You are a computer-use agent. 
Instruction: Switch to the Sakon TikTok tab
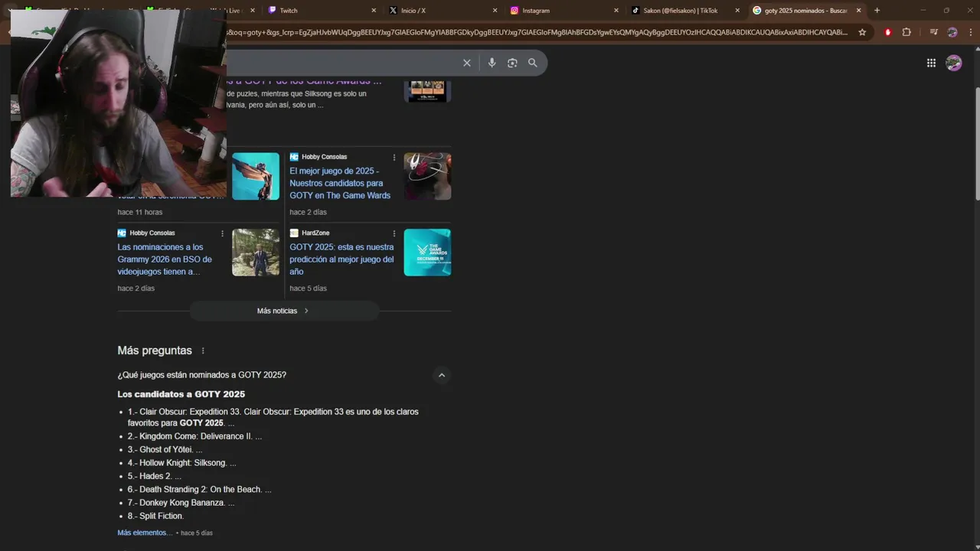pyautogui.click(x=685, y=11)
